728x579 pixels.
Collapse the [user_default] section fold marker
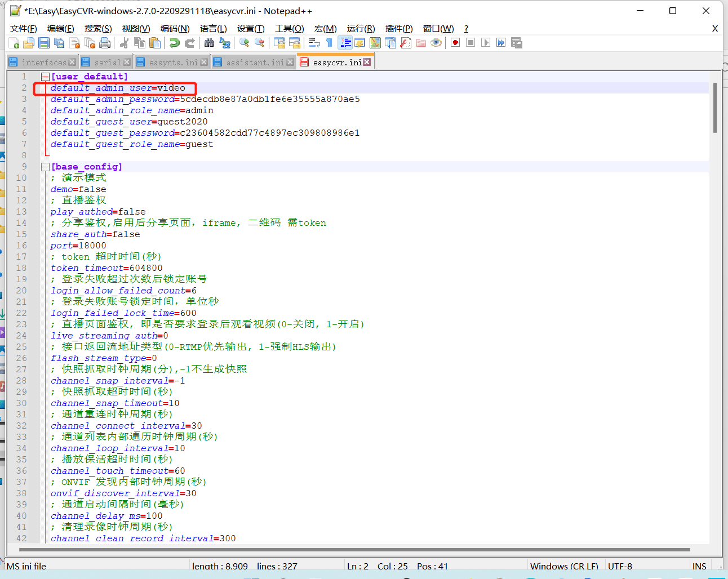pos(45,77)
